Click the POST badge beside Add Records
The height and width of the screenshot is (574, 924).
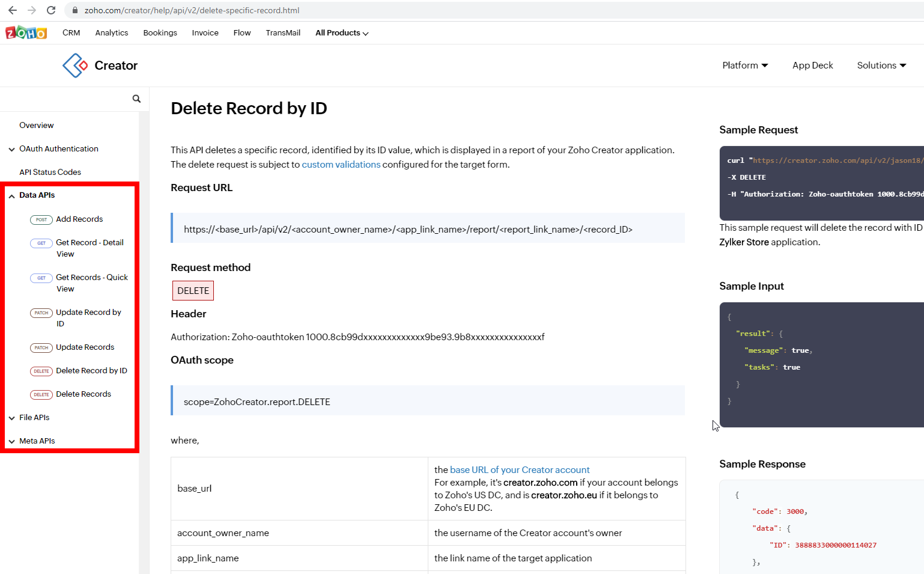(x=41, y=220)
